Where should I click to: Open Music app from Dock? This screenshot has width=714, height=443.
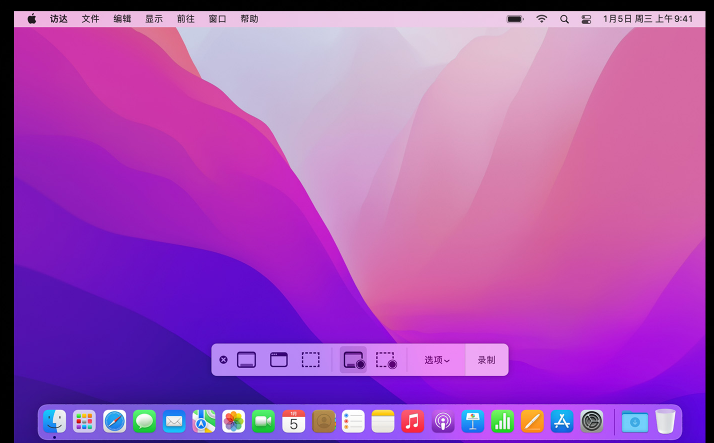pos(413,421)
